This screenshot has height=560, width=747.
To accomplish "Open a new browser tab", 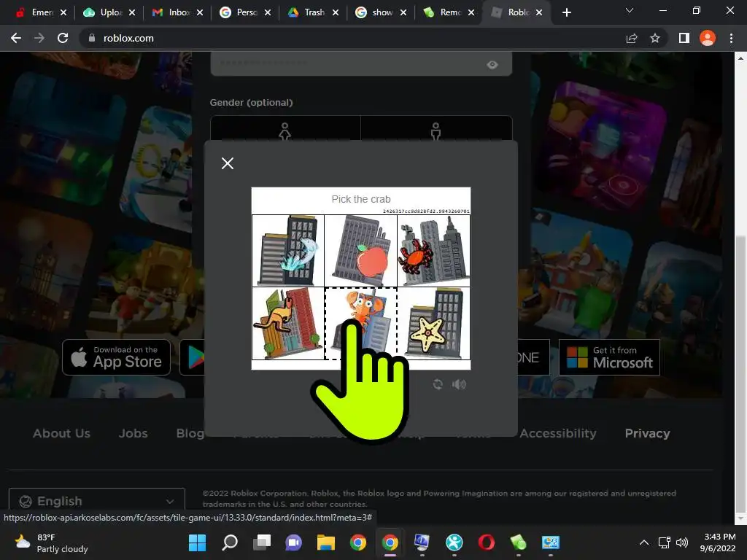I will click(x=566, y=12).
